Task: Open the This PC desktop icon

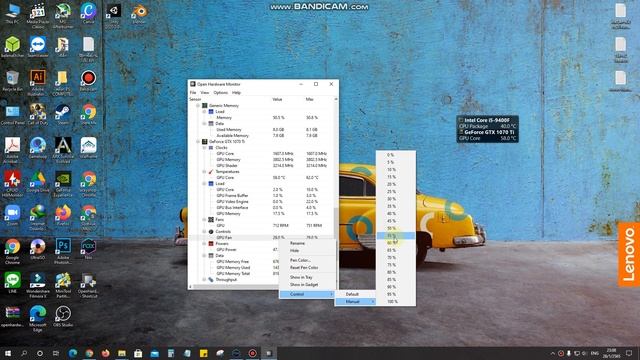Action: click(12, 13)
